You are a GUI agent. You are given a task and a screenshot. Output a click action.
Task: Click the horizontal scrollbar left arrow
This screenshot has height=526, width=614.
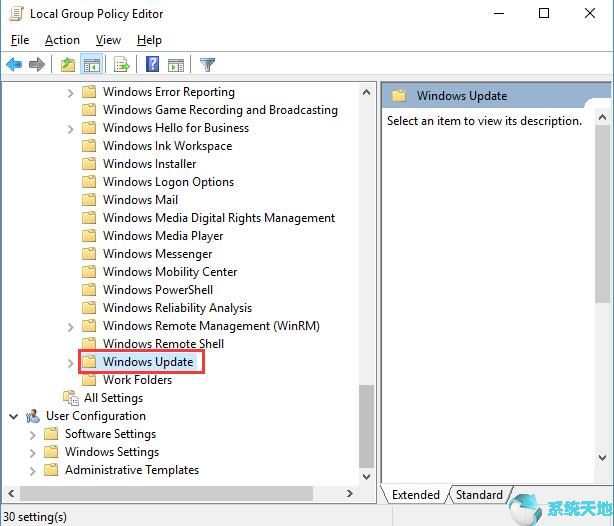pos(11,493)
